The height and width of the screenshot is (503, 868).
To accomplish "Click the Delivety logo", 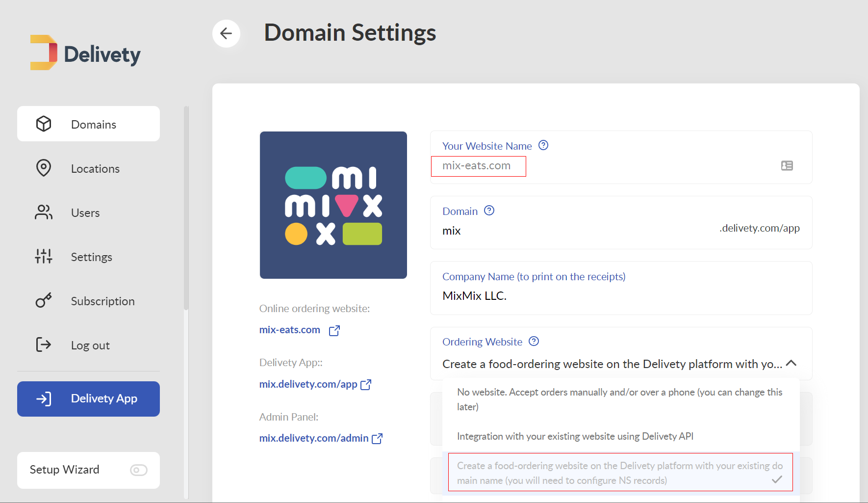I will [x=85, y=53].
